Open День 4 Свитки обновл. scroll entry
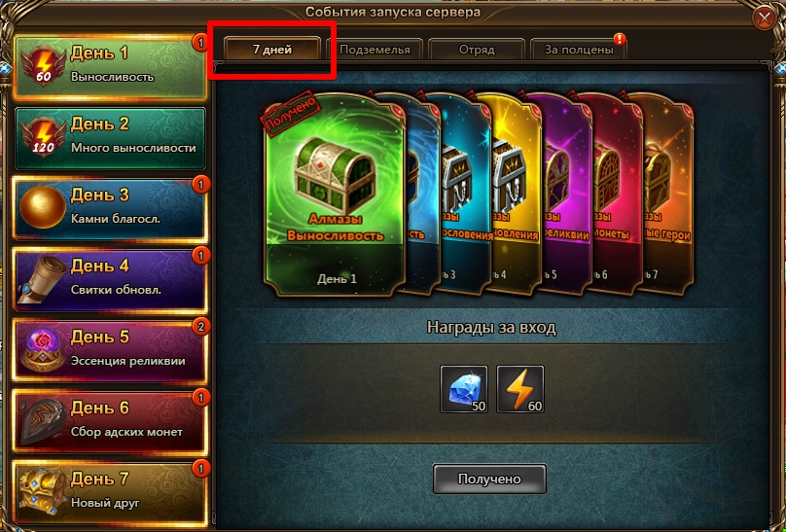The image size is (786, 532). click(110, 280)
